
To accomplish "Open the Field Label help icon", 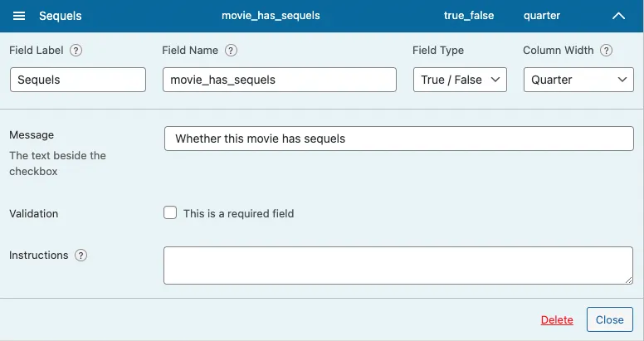I will coord(76,50).
